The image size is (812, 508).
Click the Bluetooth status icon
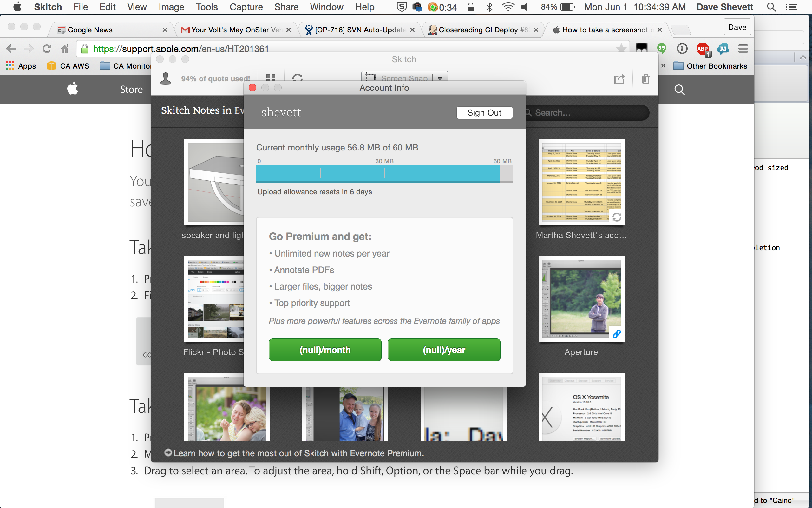(489, 7)
